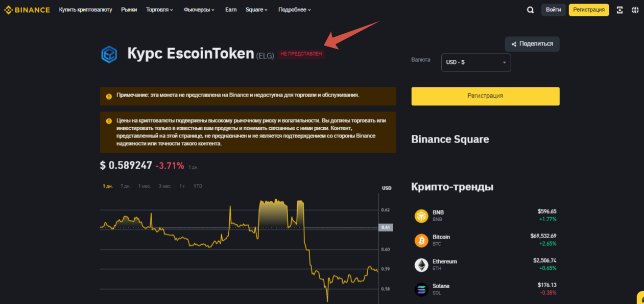Expand the Фьючерсы menu
The image size is (644, 304).
pos(199,10)
